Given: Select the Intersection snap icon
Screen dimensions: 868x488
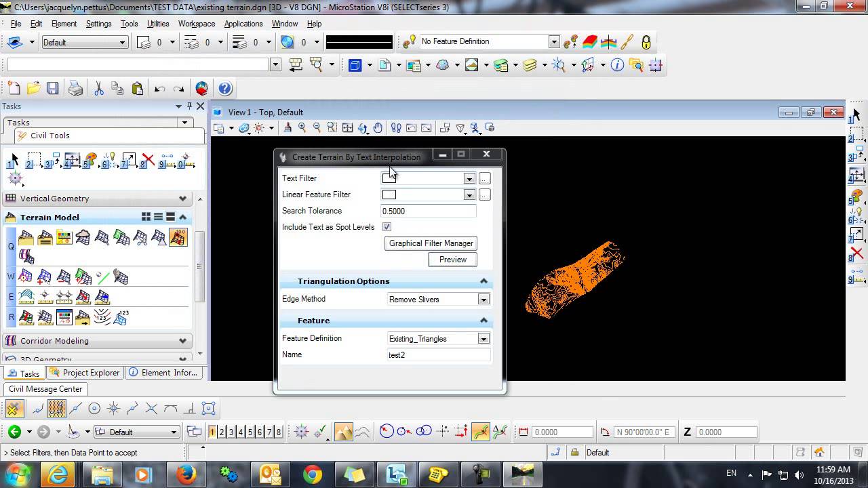Looking at the screenshot, I should click(151, 408).
